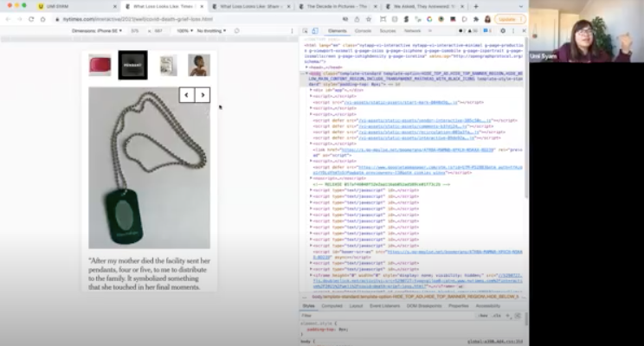Open the Console panel tab
644x346 pixels.
(363, 31)
